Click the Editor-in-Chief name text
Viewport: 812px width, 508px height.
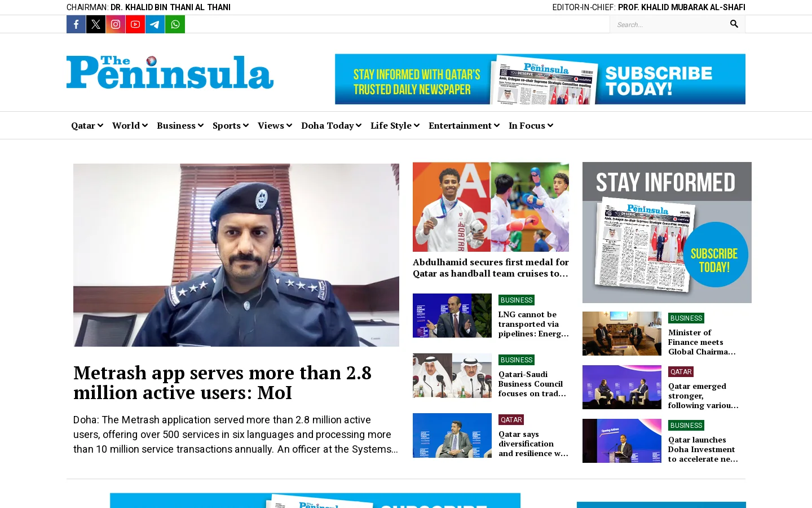[x=682, y=7]
